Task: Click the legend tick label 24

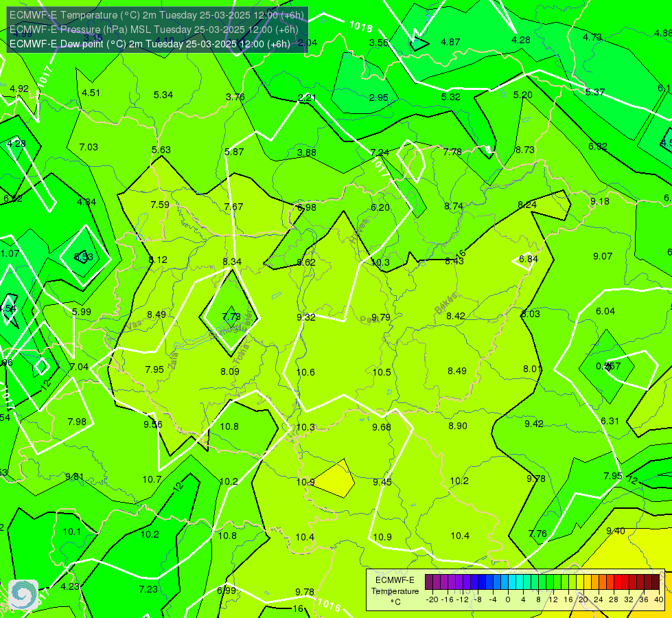Action: pos(599,599)
